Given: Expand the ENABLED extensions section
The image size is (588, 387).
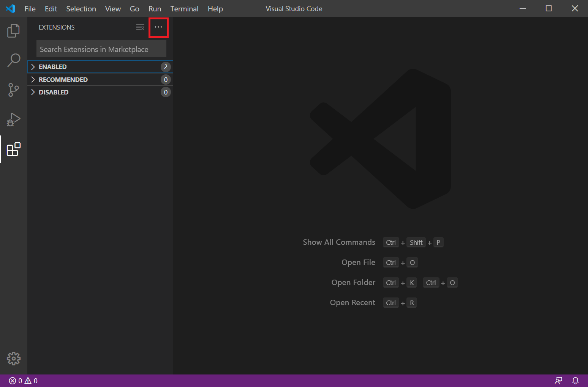Looking at the screenshot, I should [100, 67].
